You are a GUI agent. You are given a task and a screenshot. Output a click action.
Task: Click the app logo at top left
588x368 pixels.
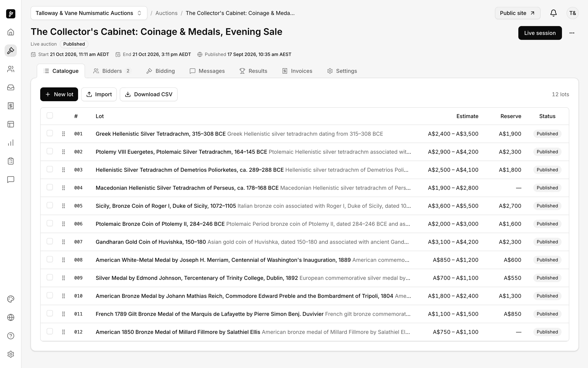pyautogui.click(x=11, y=14)
